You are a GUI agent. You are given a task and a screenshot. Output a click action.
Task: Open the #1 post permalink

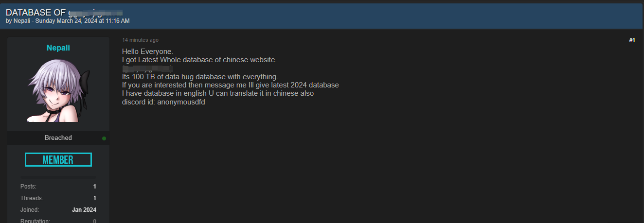632,40
